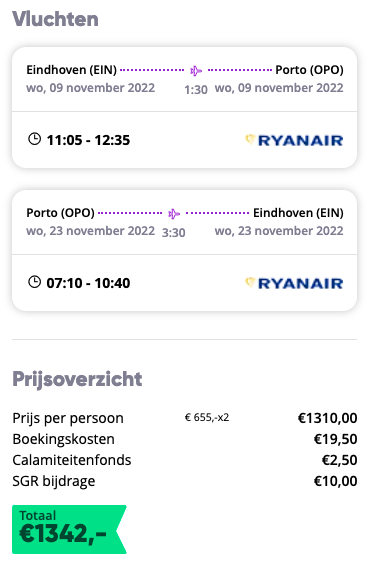Click the airplane icon on return flight
This screenshot has height=572, width=373.
[174, 213]
